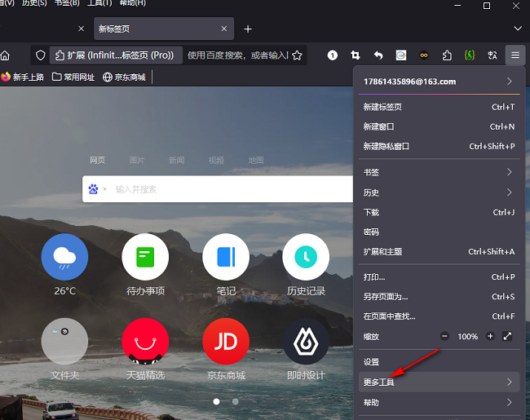Open the 笔记 notes shortcut icon

click(x=226, y=258)
